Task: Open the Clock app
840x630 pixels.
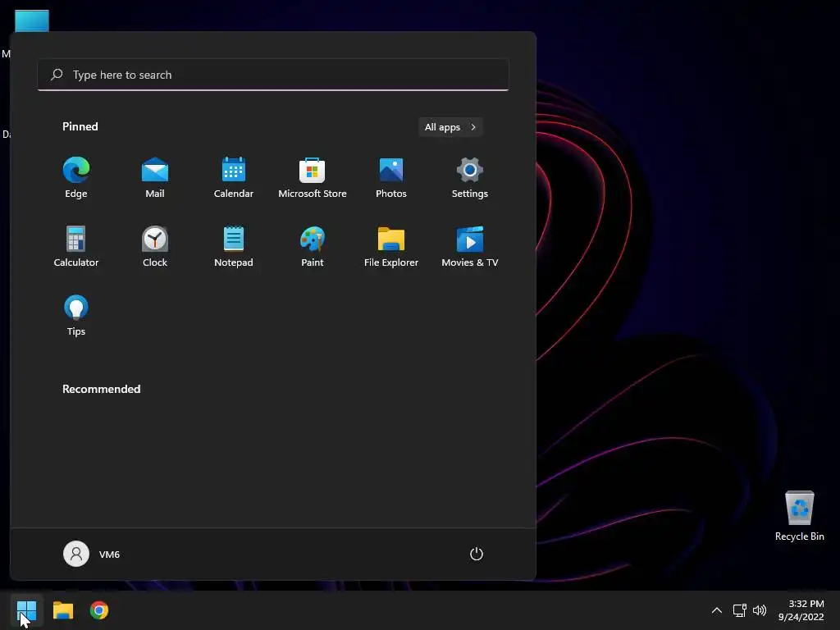Action: 155,246
